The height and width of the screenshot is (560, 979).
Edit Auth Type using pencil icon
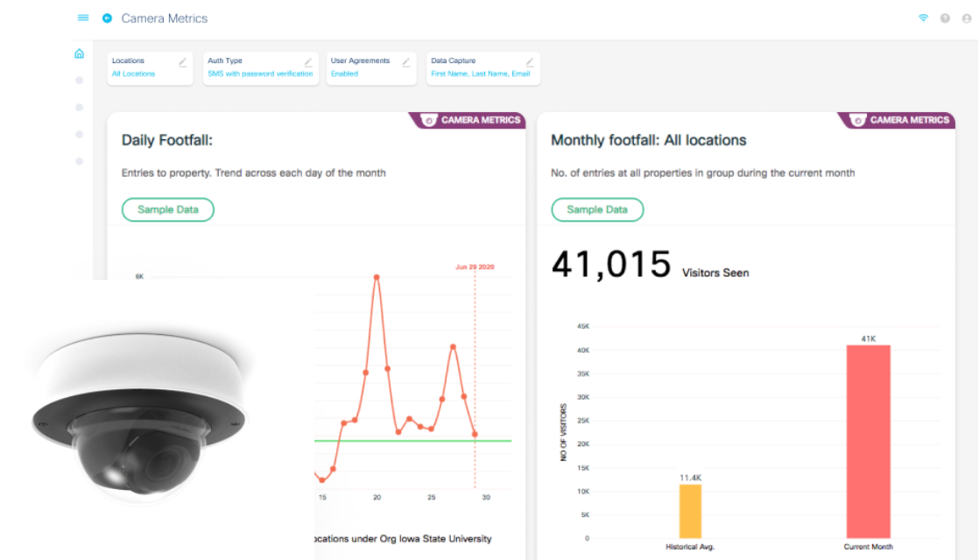click(x=308, y=62)
